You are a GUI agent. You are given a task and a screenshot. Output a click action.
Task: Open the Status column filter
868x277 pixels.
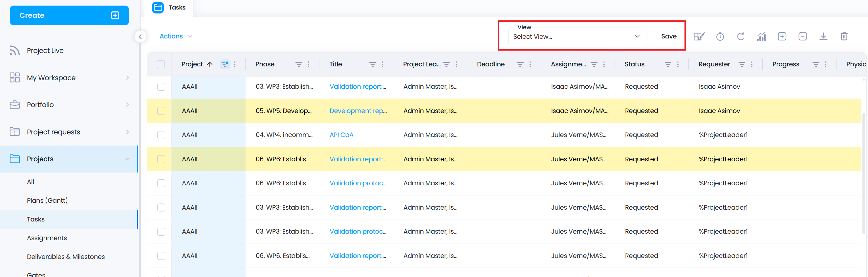(667, 64)
